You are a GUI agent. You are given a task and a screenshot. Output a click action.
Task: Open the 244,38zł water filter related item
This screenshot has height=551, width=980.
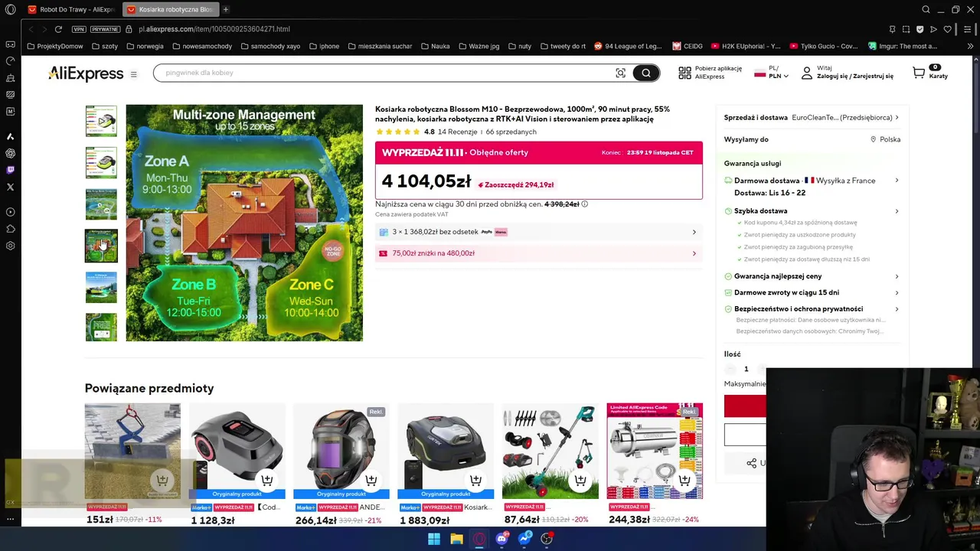tap(655, 452)
